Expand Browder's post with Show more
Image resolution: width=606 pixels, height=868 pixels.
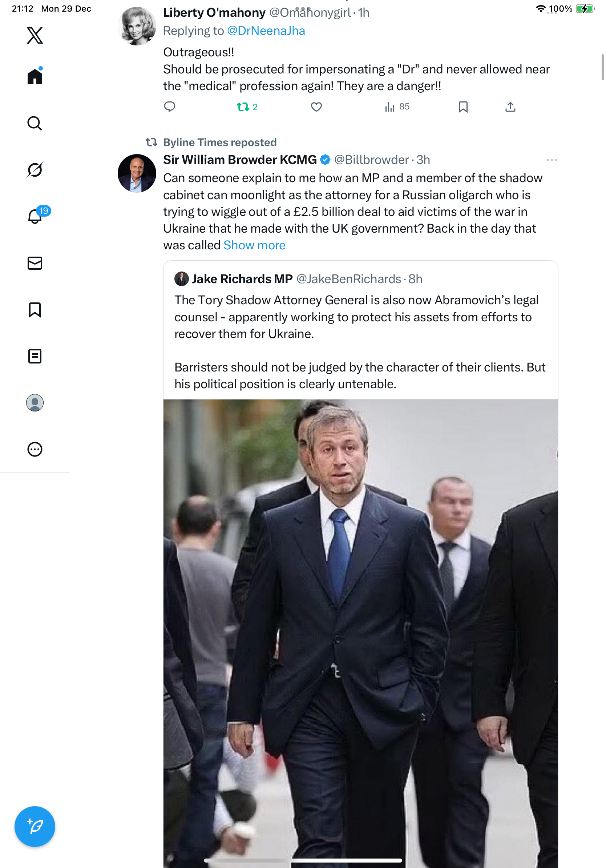pyautogui.click(x=254, y=245)
